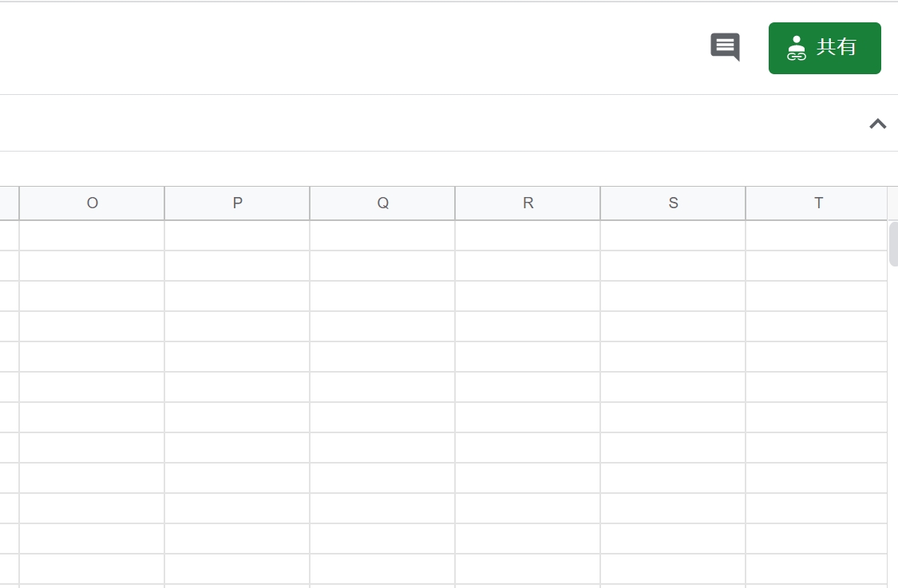Select the second visible cell in column S
The width and height of the screenshot is (898, 588).
click(673, 266)
